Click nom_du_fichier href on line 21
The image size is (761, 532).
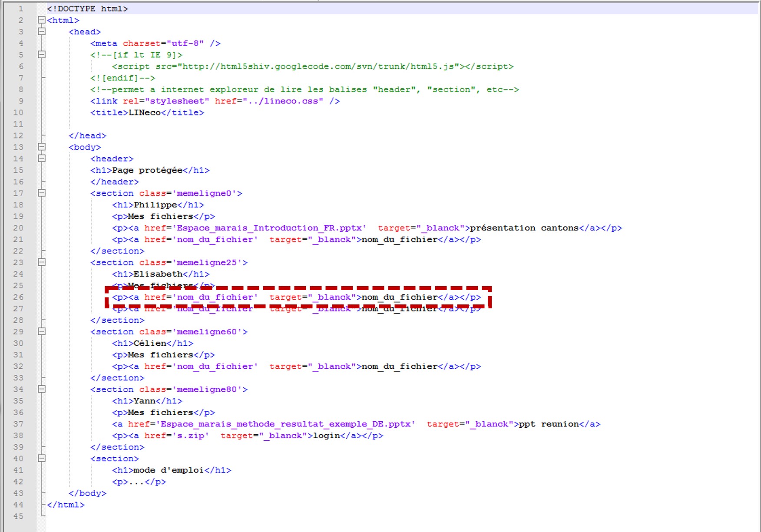point(215,239)
